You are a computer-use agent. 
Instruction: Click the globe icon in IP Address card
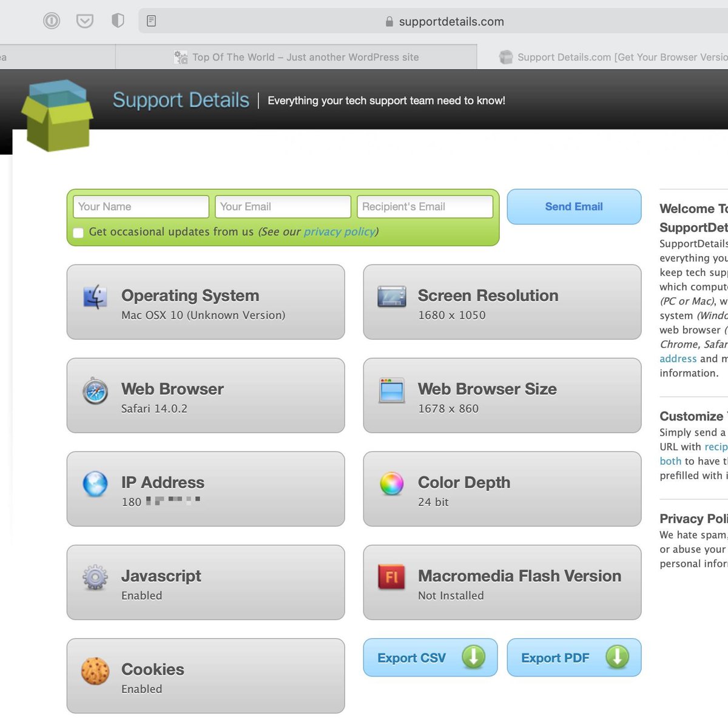coord(95,484)
